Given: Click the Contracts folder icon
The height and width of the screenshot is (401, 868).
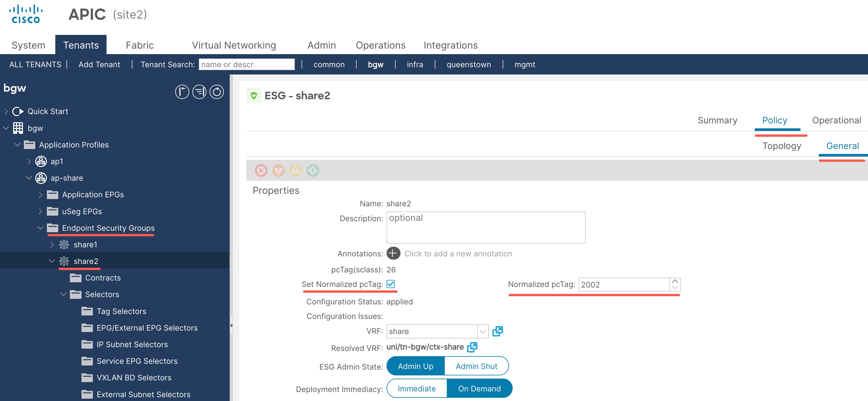Looking at the screenshot, I should [75, 278].
